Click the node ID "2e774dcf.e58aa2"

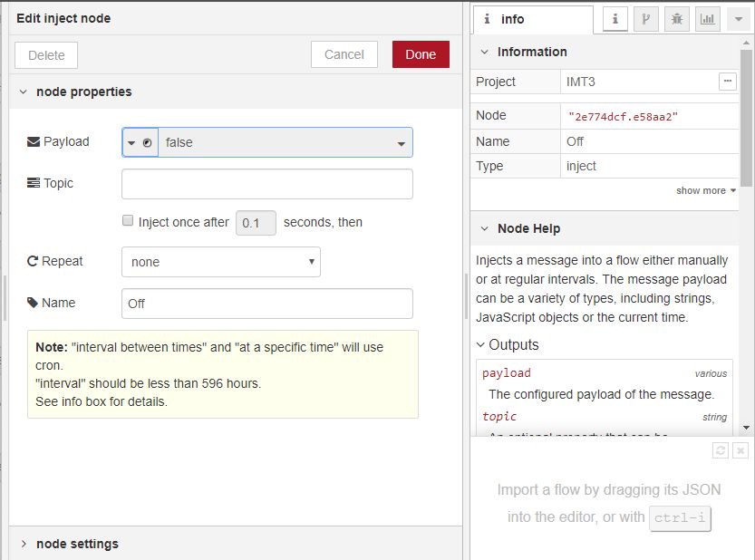pos(623,117)
